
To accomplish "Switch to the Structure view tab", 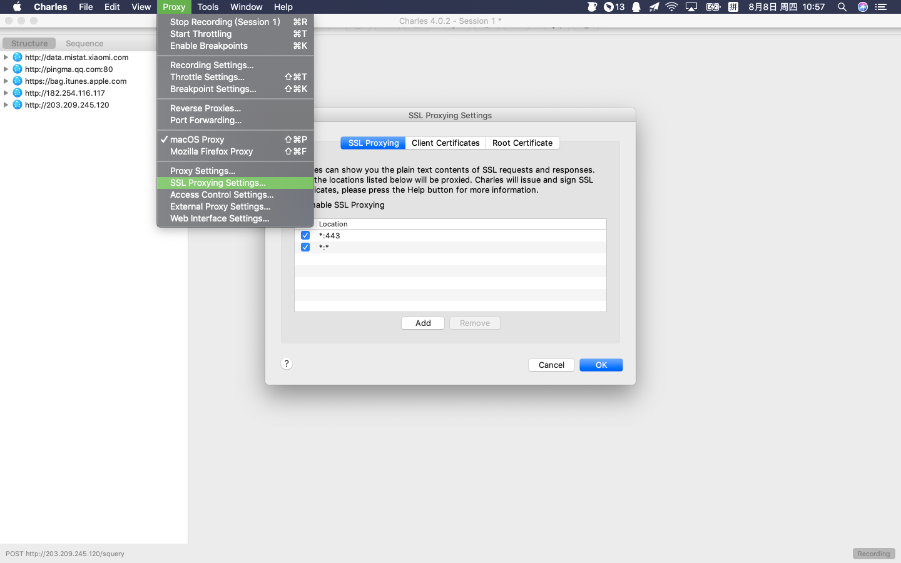I will tap(29, 43).
